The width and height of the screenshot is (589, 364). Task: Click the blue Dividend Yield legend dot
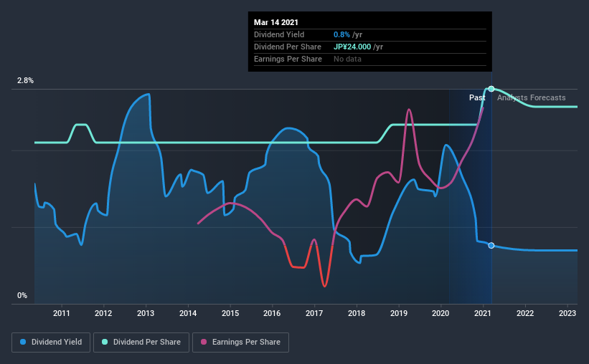coord(23,342)
